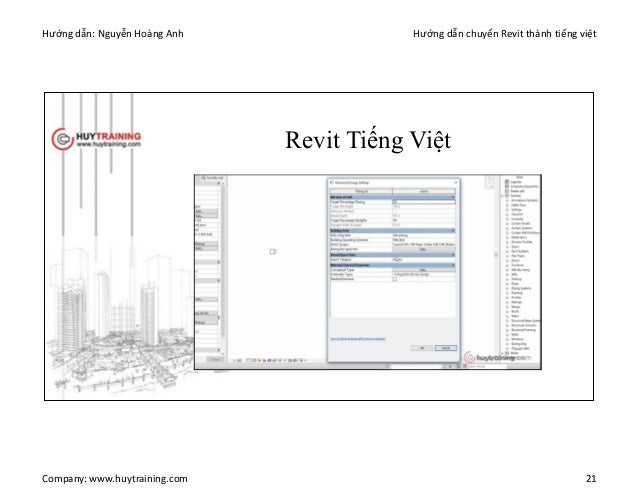Click the HUYTRAINING logo on slide
Screen dimensions: 638x493
pos(96,139)
